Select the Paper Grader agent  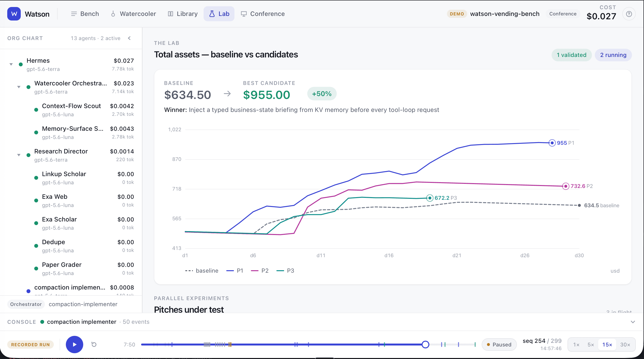71,269
